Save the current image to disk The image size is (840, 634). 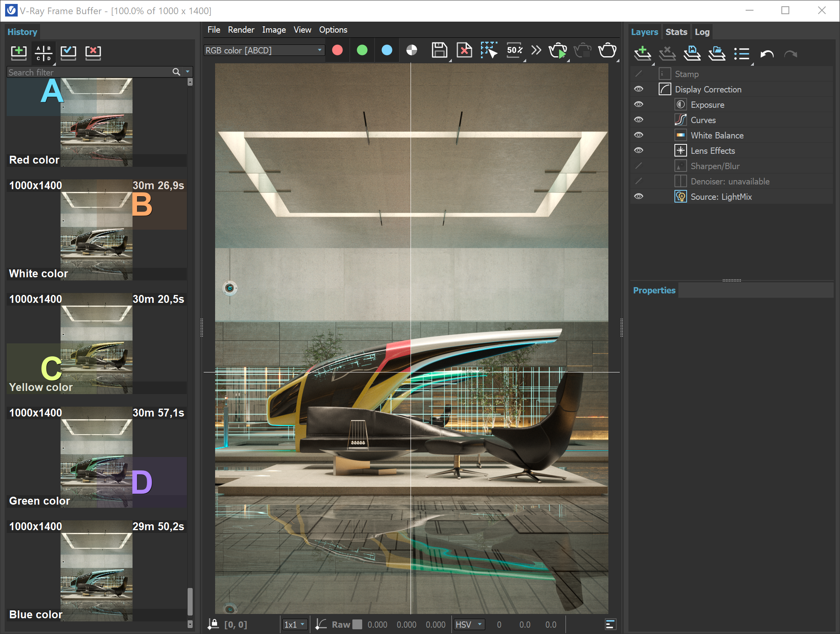point(439,50)
